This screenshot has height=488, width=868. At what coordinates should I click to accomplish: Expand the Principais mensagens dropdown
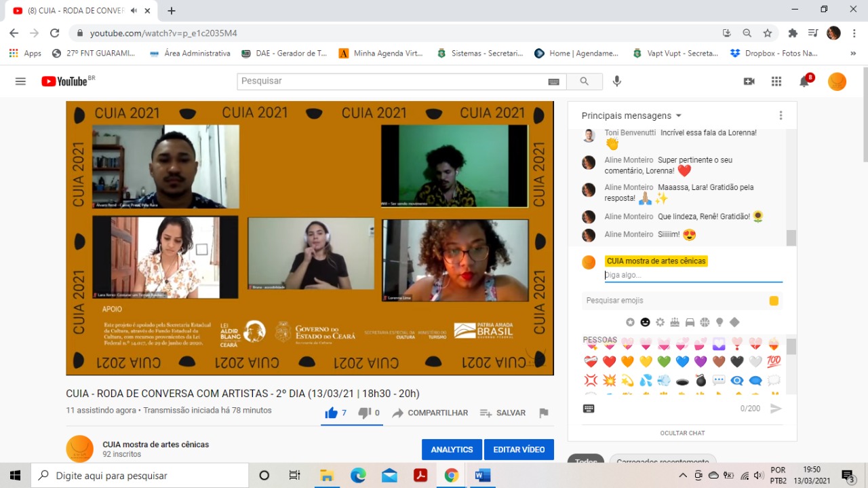tap(631, 116)
